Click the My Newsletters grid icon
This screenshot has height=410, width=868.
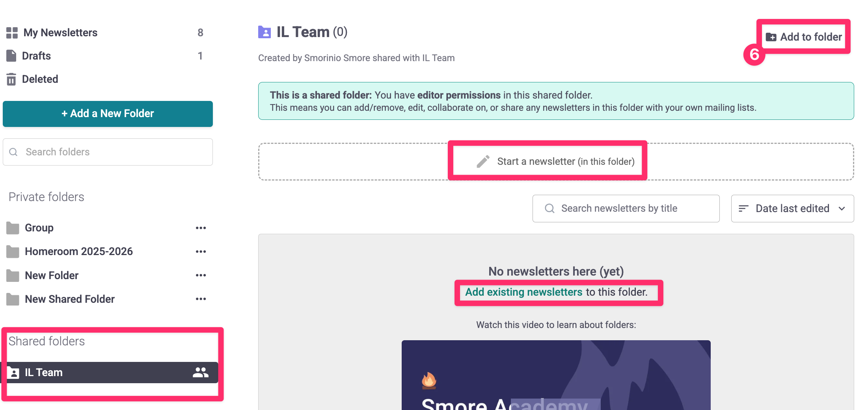[x=12, y=33]
